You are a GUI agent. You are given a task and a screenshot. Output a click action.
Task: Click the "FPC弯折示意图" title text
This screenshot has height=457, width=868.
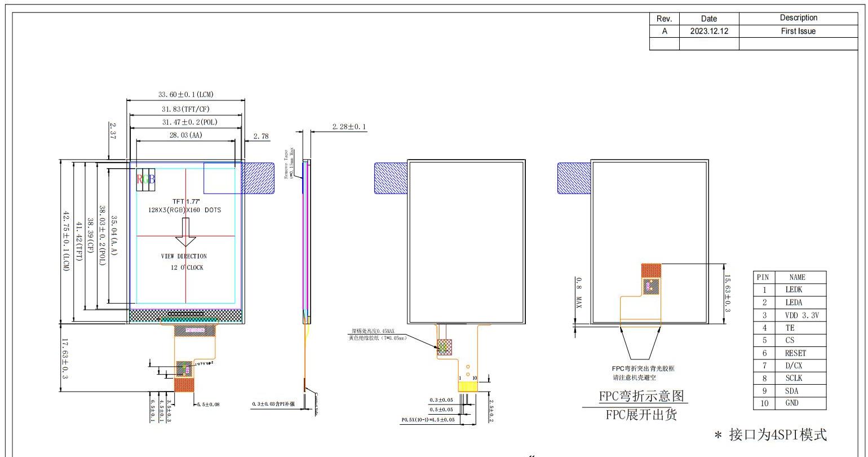pyautogui.click(x=643, y=396)
